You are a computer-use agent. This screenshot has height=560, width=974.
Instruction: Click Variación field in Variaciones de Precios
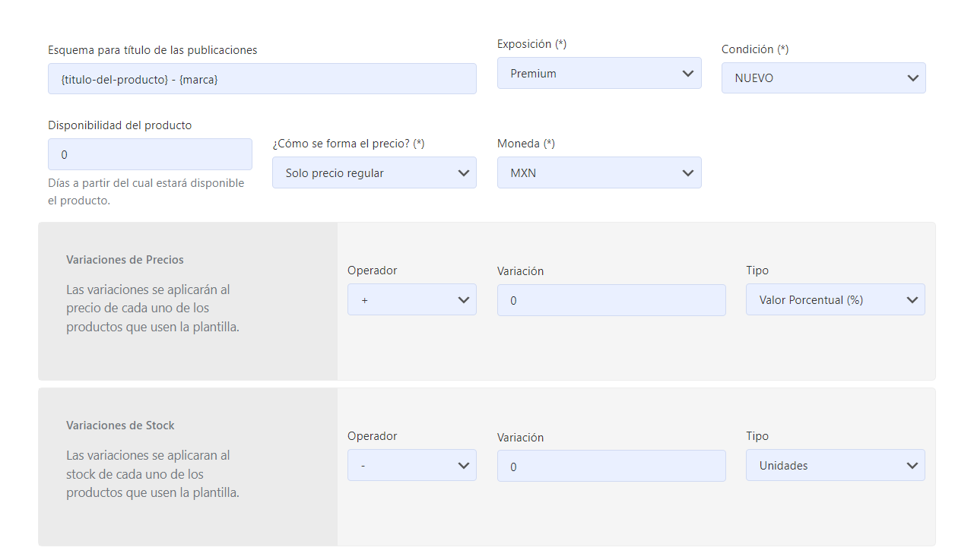click(611, 301)
